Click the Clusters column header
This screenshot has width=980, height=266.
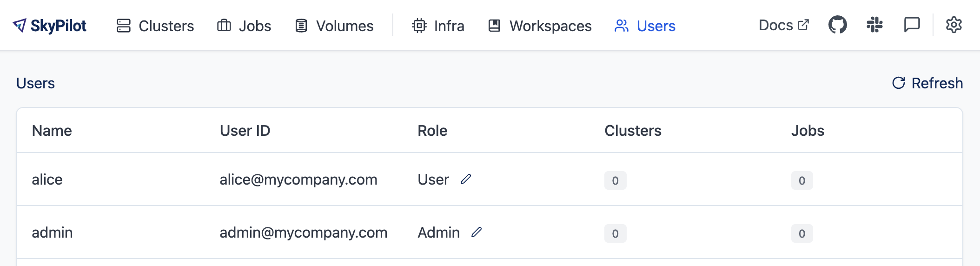click(x=633, y=131)
